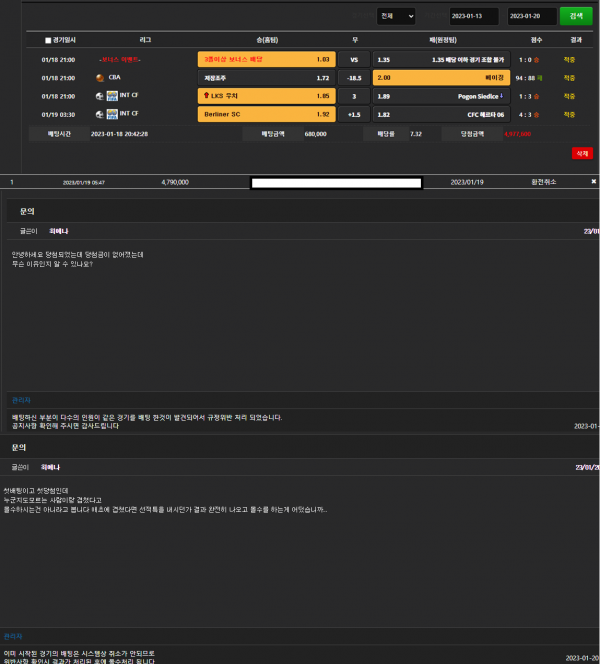Viewport: 600px width, 664px height.
Task: Click the VS draw box in bonus row
Action: click(354, 60)
